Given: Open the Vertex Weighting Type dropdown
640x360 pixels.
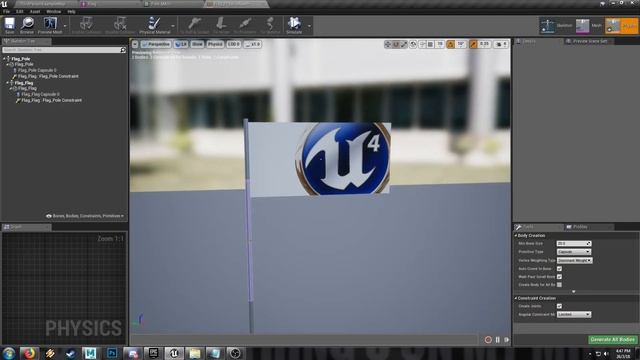Looking at the screenshot, I should (574, 260).
